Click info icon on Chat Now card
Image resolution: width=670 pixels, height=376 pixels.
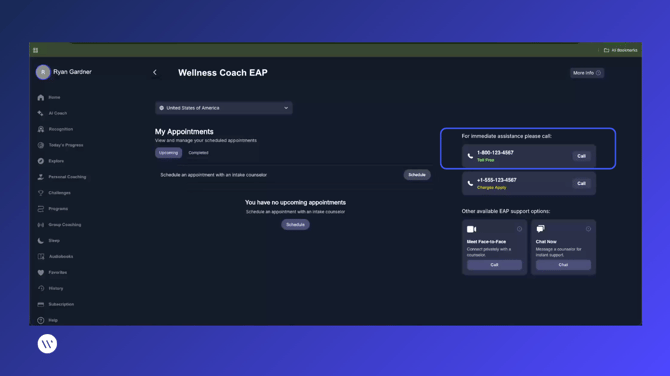click(x=588, y=229)
